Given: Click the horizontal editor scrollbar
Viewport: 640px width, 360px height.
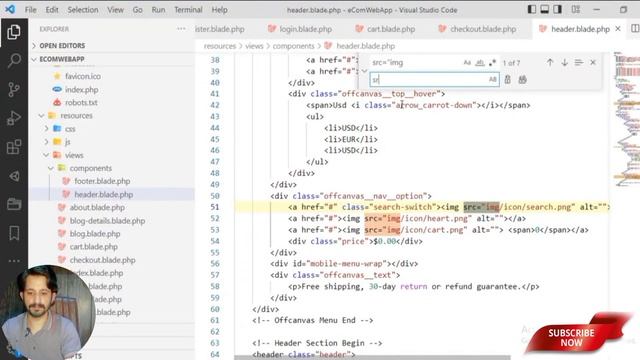Looking at the screenshot, I should click(372, 358).
